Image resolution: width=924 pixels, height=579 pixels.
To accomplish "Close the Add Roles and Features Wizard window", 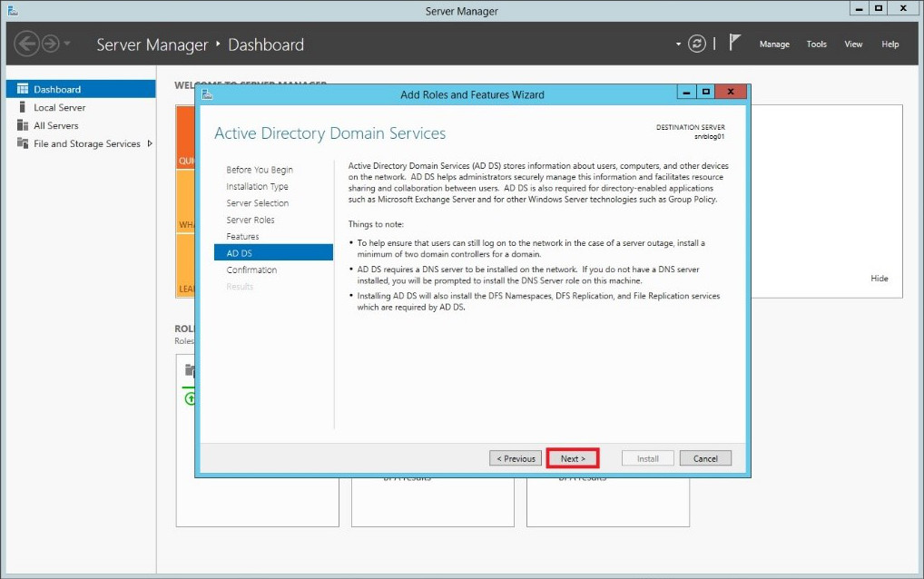I will (731, 92).
